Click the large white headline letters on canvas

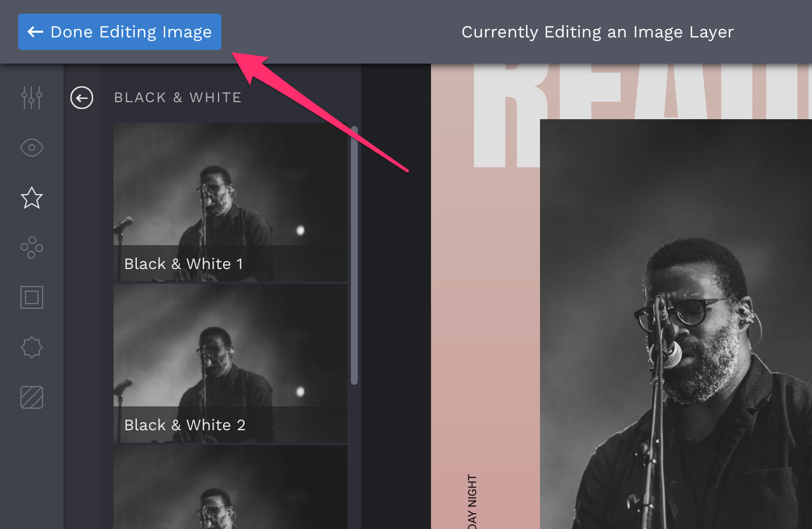tap(643, 116)
